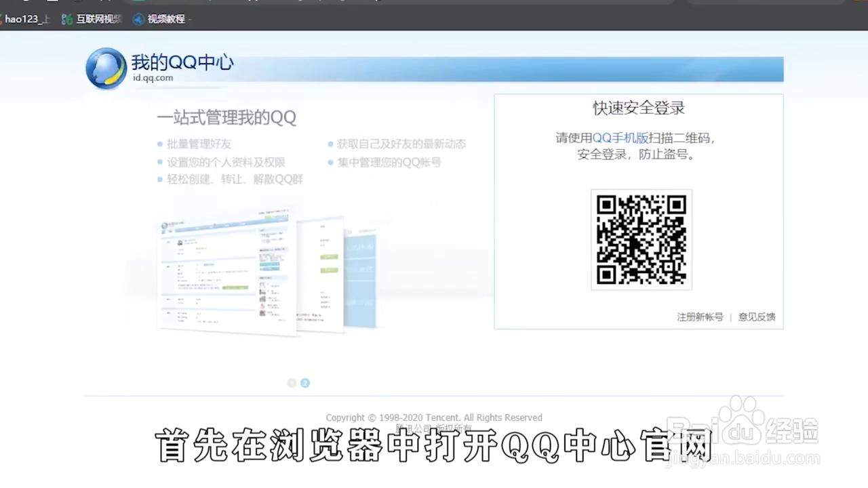The width and height of the screenshot is (868, 488).
Task: Click the QQ center preview screenshots image
Action: 268,272
